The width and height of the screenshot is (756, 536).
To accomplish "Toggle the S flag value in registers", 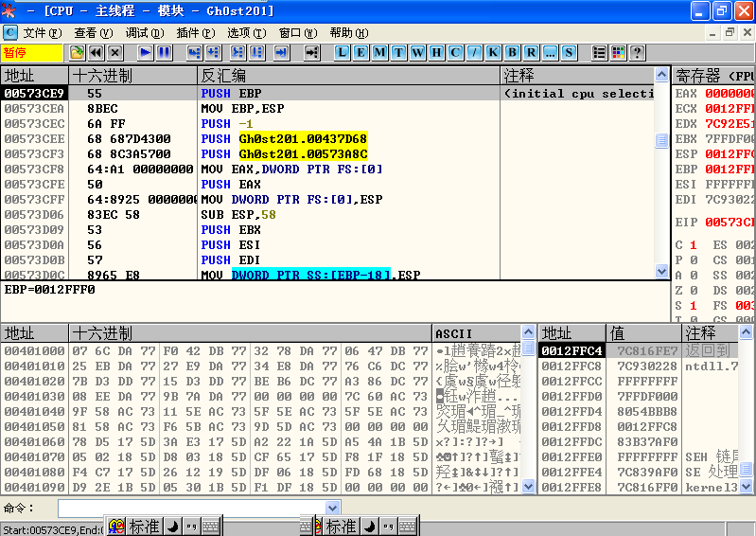I will pyautogui.click(x=694, y=305).
